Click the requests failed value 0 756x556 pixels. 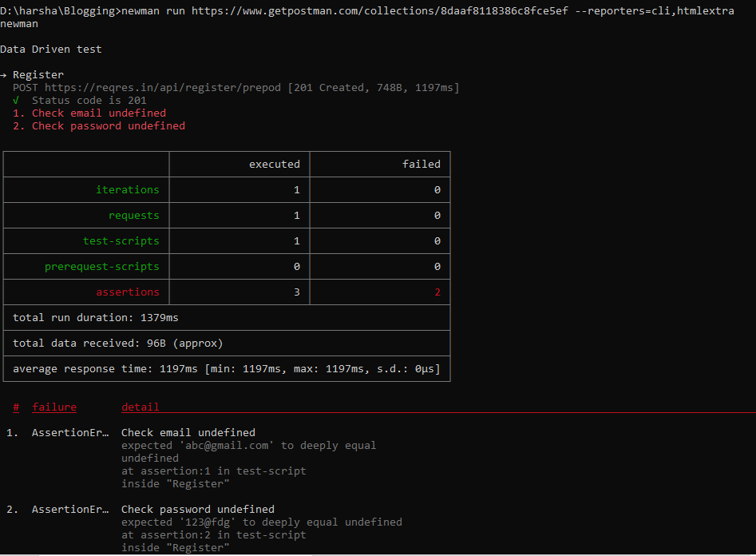click(437, 215)
